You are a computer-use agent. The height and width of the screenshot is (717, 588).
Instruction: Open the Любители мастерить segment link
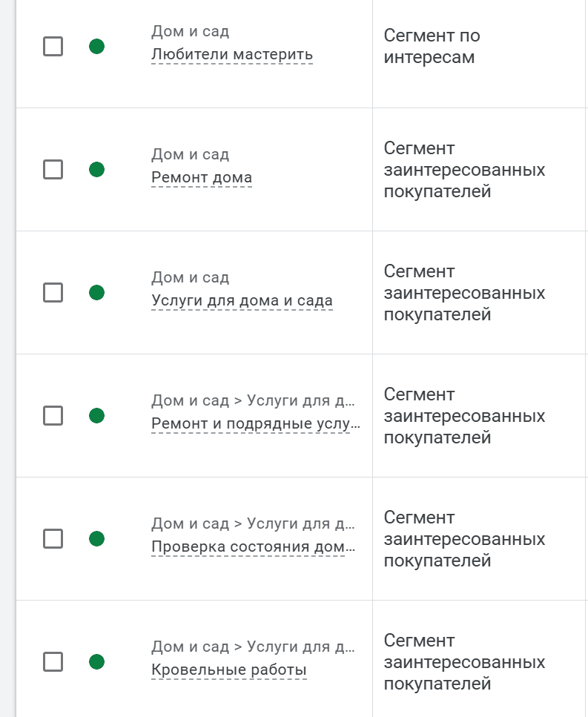(x=232, y=54)
